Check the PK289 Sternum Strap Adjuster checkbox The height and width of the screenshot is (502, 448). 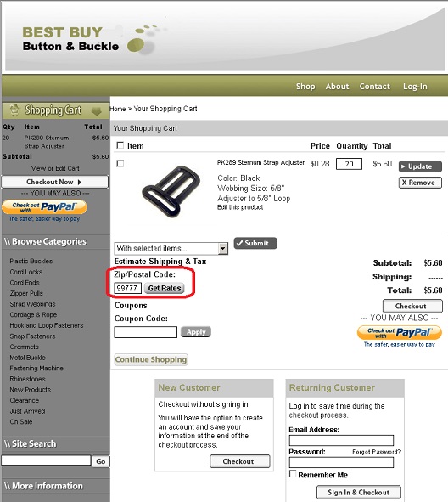tap(120, 164)
